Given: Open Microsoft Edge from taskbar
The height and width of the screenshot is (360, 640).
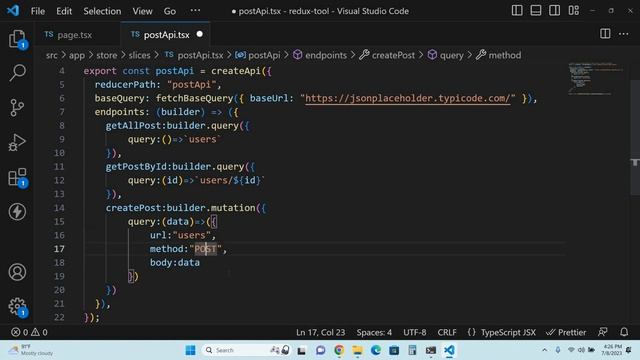Looking at the screenshot, I should [376, 350].
